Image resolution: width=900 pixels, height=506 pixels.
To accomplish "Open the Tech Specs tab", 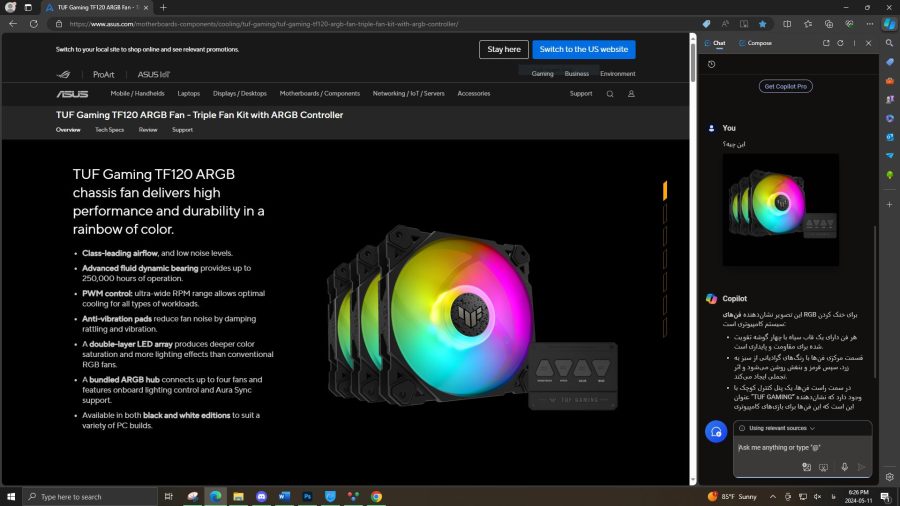I will point(109,130).
